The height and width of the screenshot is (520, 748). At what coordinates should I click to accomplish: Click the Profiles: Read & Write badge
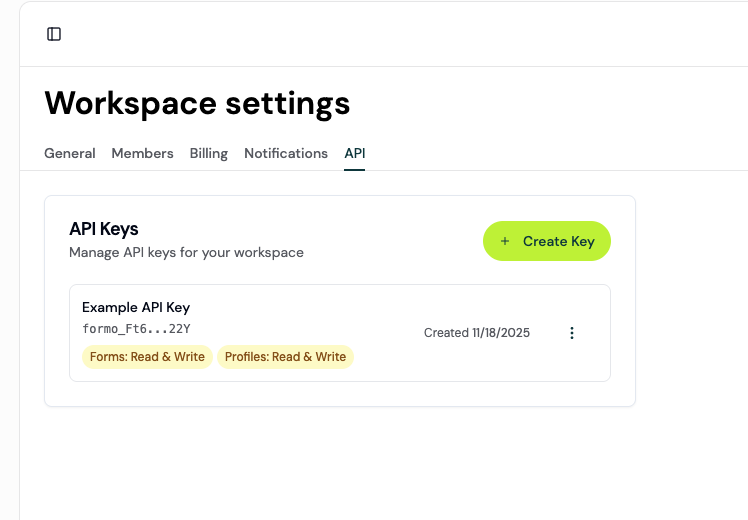point(285,357)
